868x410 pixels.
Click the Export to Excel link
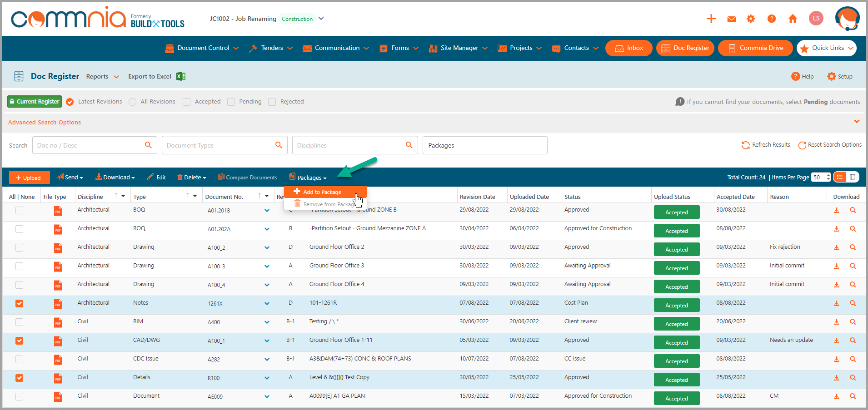click(x=150, y=76)
